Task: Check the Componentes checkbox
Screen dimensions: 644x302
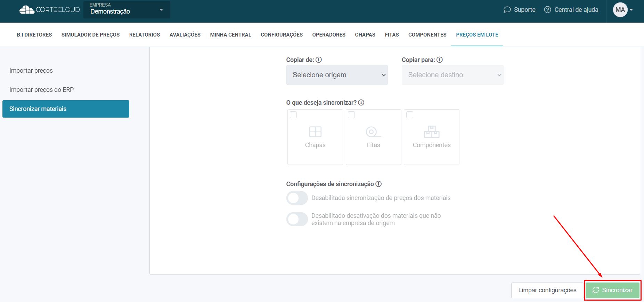Action: [x=410, y=115]
